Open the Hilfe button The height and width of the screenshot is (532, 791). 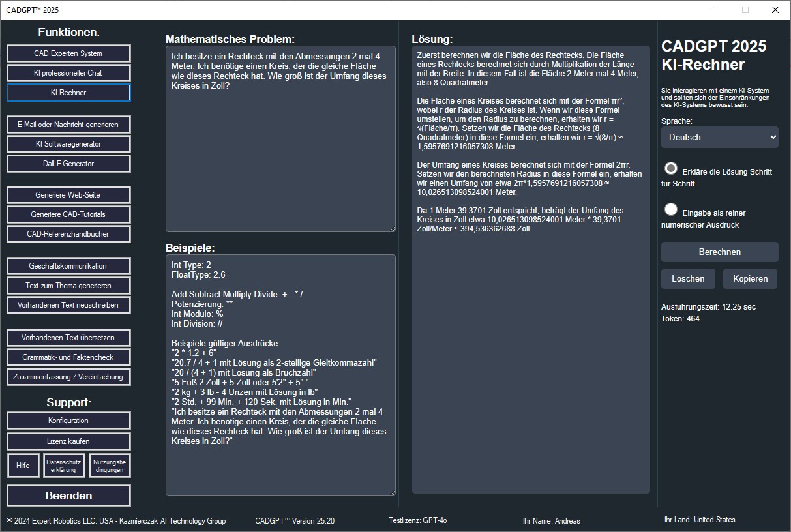click(x=23, y=465)
